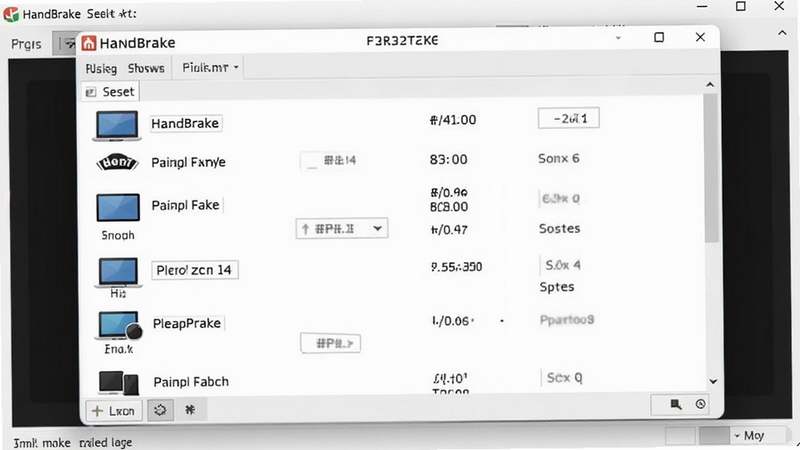Click the t/0.47 value
Image resolution: width=800 pixels, height=450 pixels.
(x=449, y=230)
